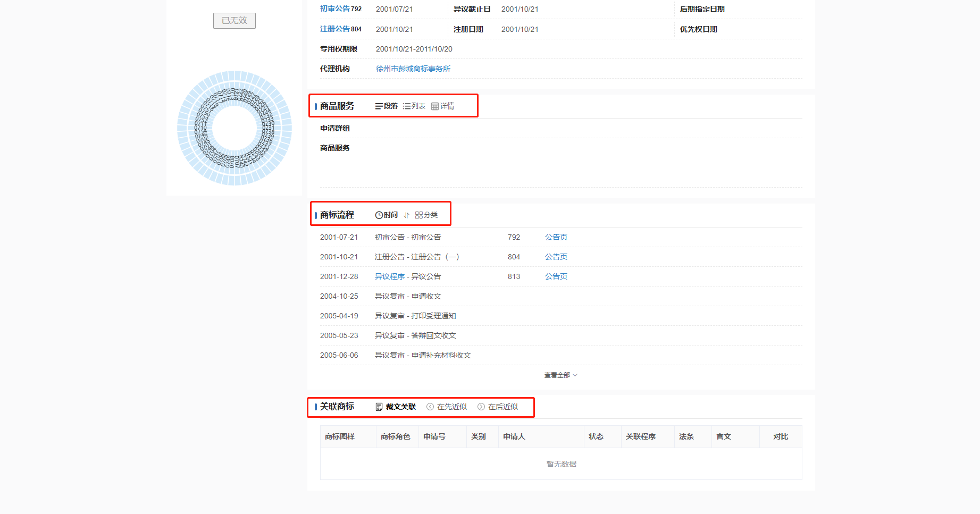980x514 pixels.
Task: Select the 裁文关联 tab in 关联商标
Action: point(396,407)
